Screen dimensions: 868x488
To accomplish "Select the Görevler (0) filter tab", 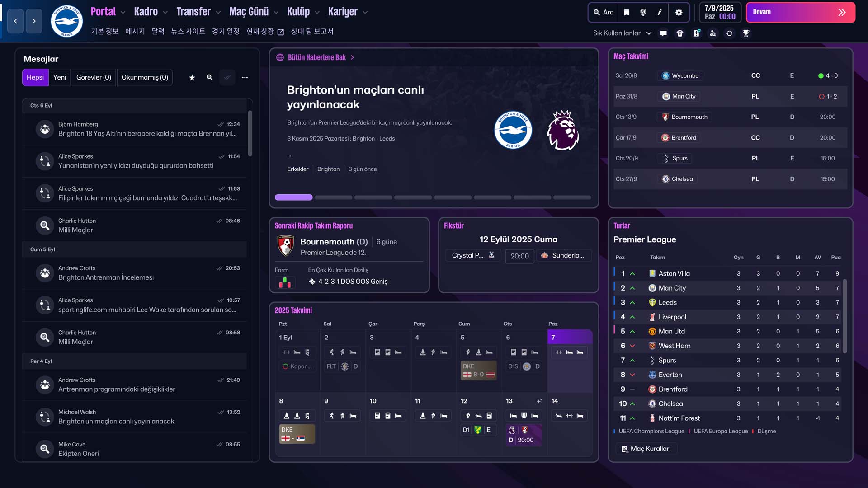I will coord(94,77).
